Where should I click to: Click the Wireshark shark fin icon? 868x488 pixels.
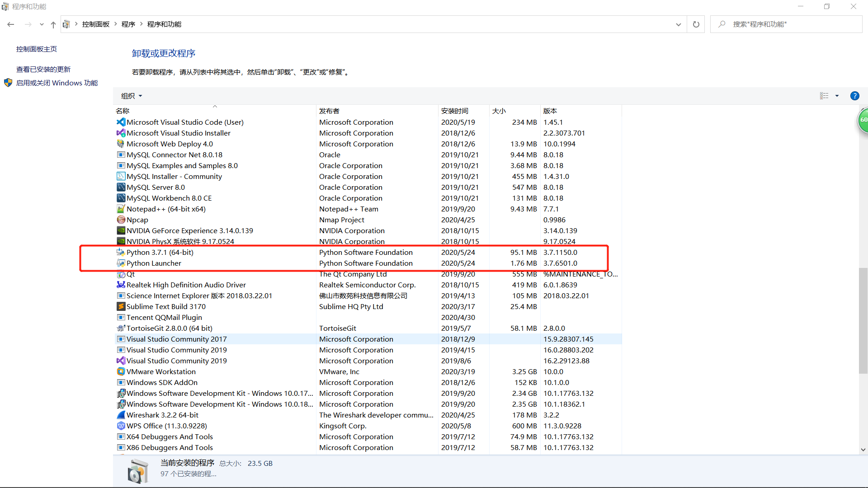(121, 415)
